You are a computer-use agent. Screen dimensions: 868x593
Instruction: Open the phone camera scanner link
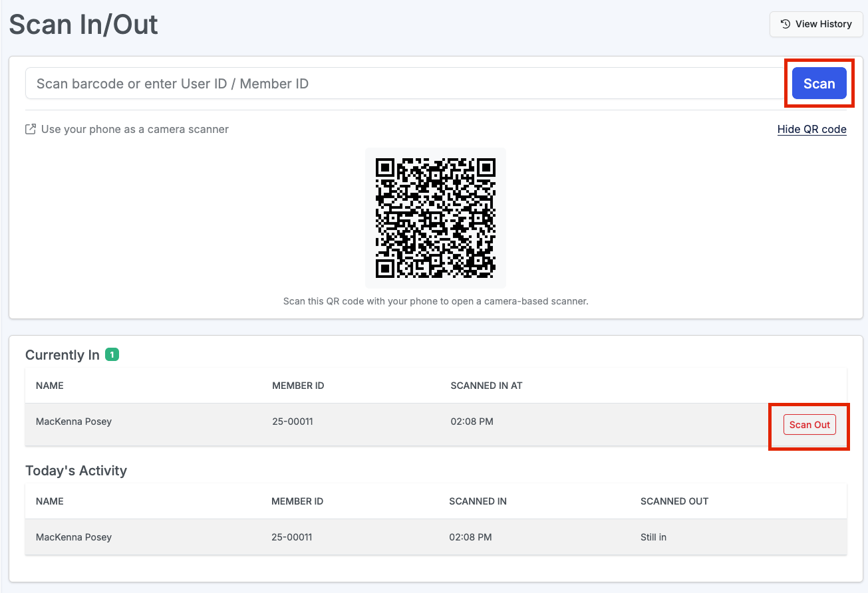[x=134, y=129]
